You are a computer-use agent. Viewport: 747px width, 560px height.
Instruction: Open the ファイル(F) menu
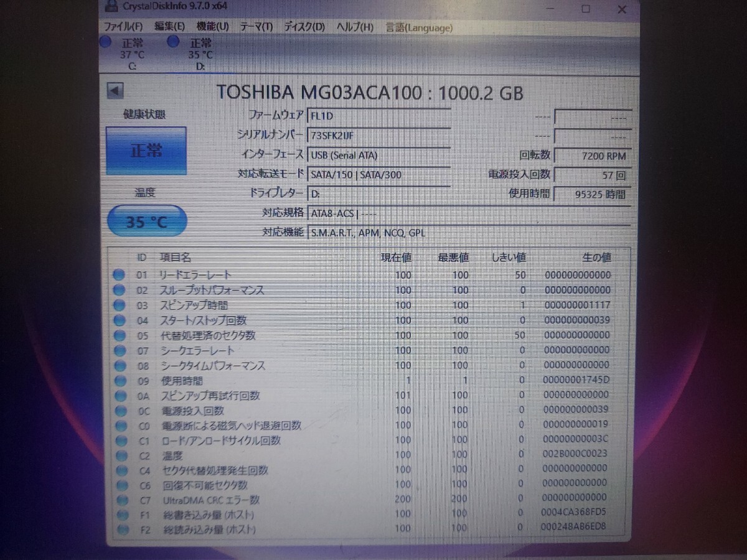tap(123, 27)
